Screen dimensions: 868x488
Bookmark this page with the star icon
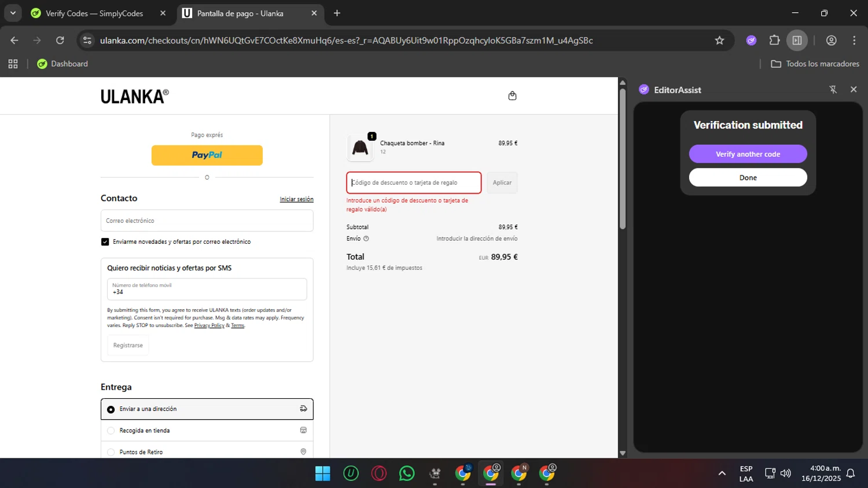[x=719, y=40]
